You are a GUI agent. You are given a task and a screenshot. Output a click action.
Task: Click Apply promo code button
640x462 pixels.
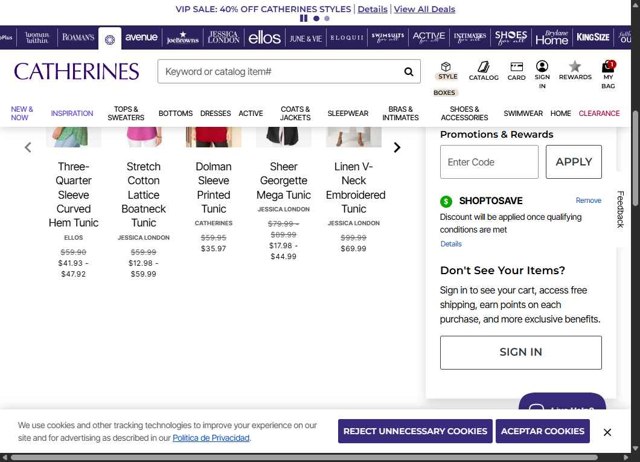click(573, 162)
